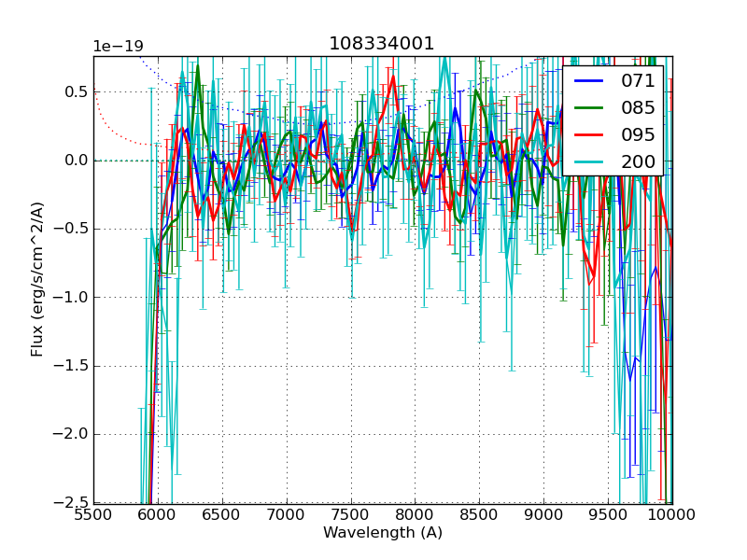Click the red line swatch in legend
Image resolution: width=747 pixels, height=560 pixels.
[x=590, y=135]
